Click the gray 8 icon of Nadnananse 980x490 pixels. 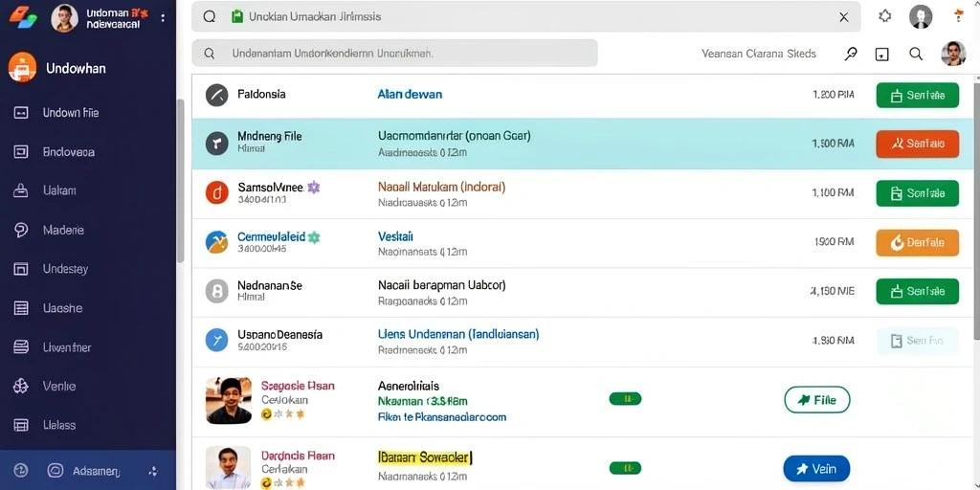[217, 291]
